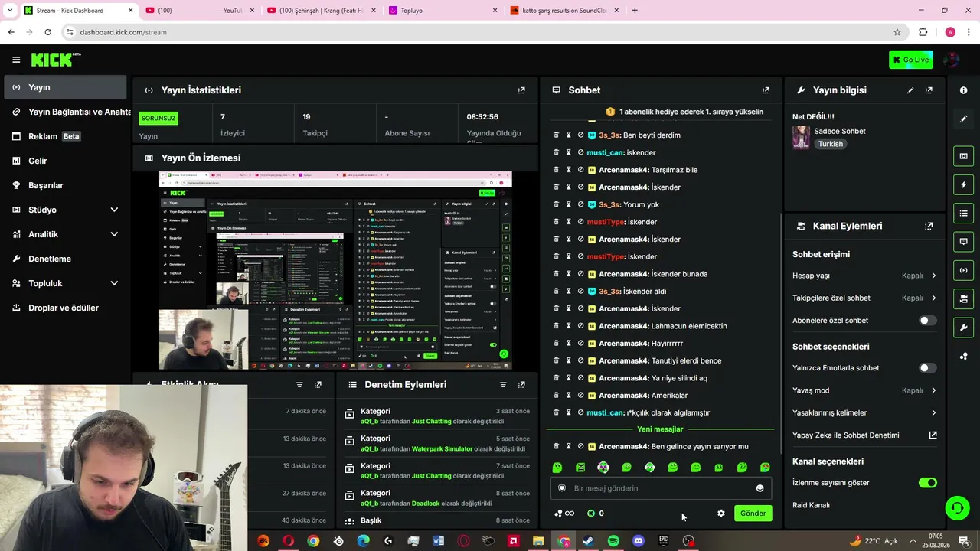Toggle the list widget icon in right rail
The image size is (980, 551).
tap(963, 213)
